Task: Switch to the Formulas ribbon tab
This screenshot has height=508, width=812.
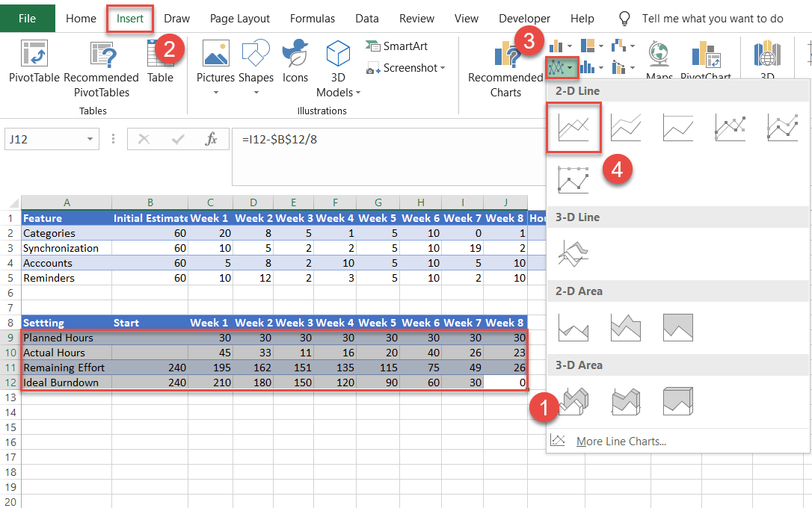Action: coord(313,19)
